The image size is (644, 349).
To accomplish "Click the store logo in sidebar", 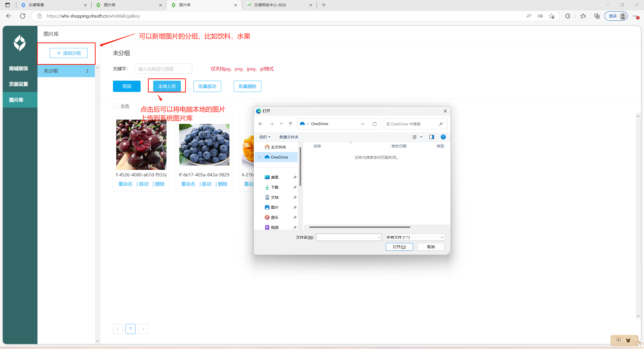I will pos(20,43).
